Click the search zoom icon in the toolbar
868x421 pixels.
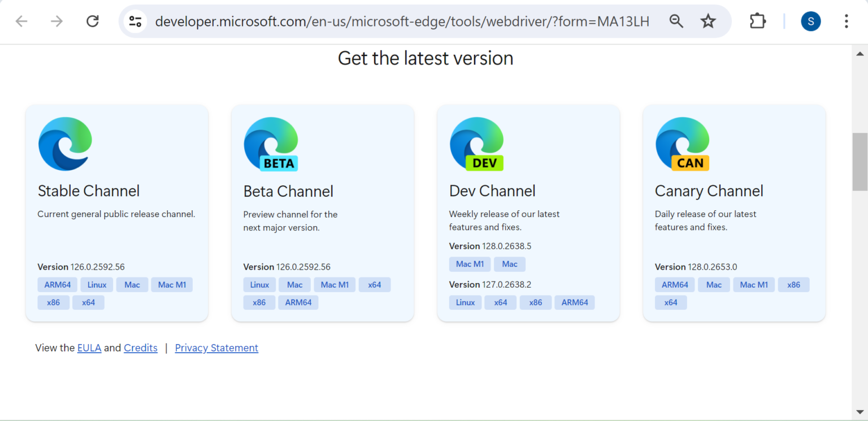[x=676, y=21]
